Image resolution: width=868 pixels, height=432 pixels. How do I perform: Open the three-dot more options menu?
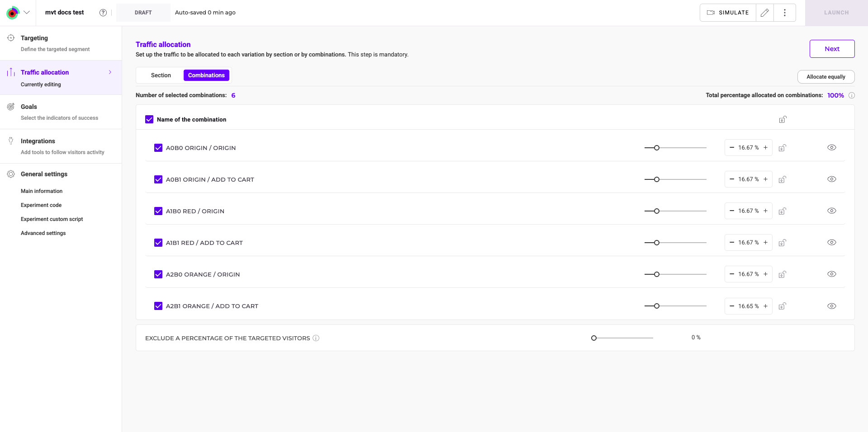click(x=785, y=13)
